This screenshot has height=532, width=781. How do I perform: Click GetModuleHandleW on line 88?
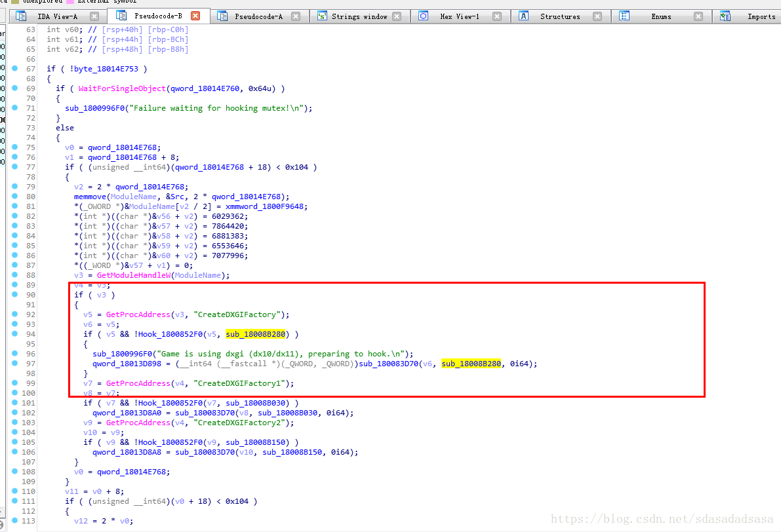(x=134, y=275)
